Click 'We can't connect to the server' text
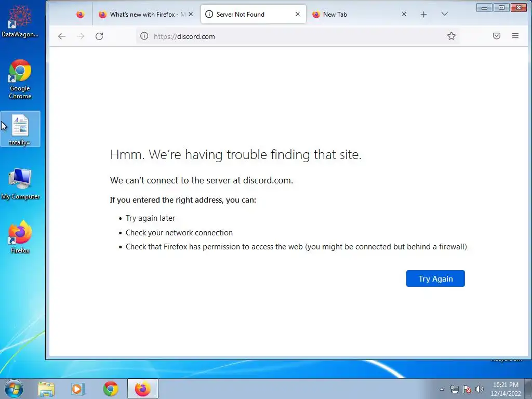 202,180
